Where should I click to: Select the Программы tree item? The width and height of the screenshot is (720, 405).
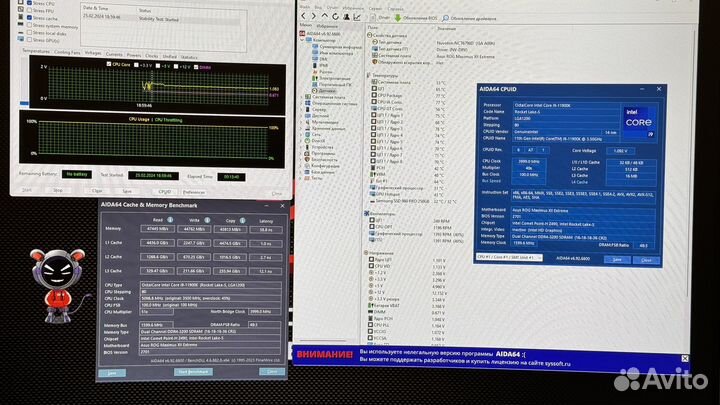click(x=320, y=153)
